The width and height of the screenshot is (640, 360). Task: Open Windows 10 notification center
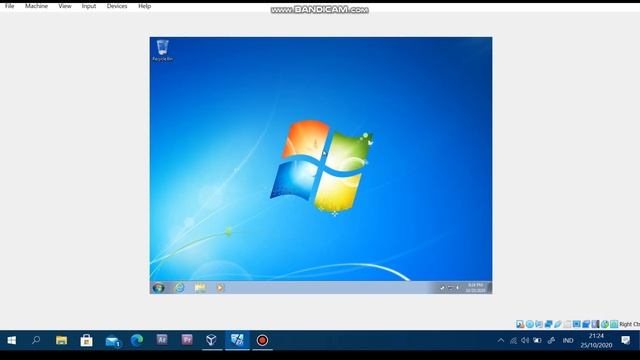626,340
